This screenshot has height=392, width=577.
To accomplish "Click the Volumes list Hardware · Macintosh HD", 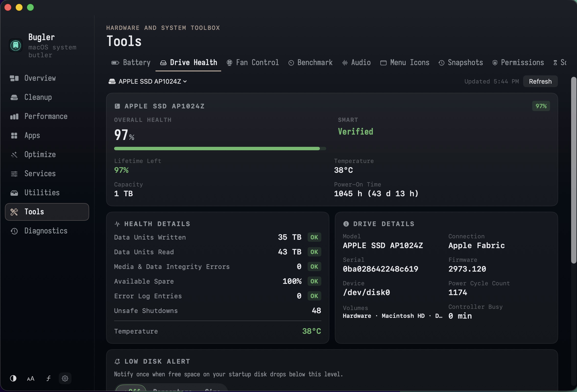I will point(393,316).
